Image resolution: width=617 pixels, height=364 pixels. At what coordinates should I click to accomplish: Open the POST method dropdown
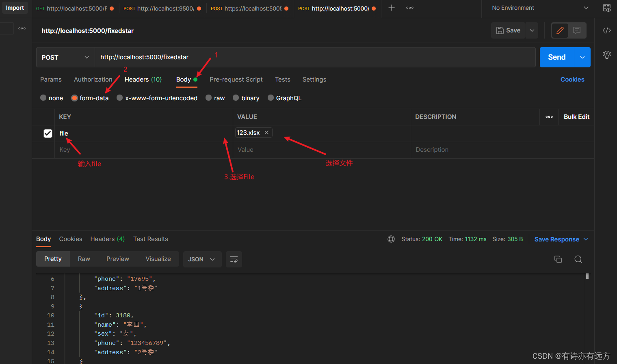[65, 57]
